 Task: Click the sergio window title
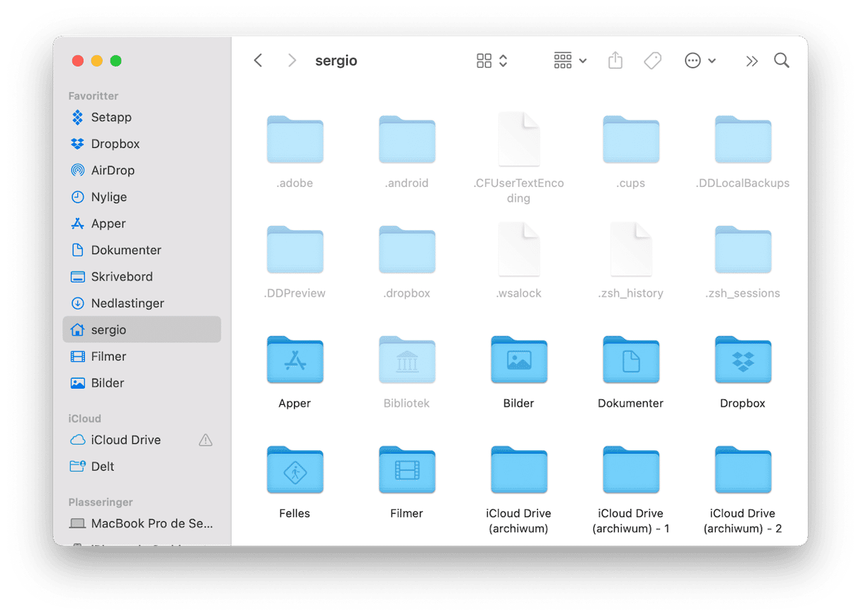click(336, 61)
